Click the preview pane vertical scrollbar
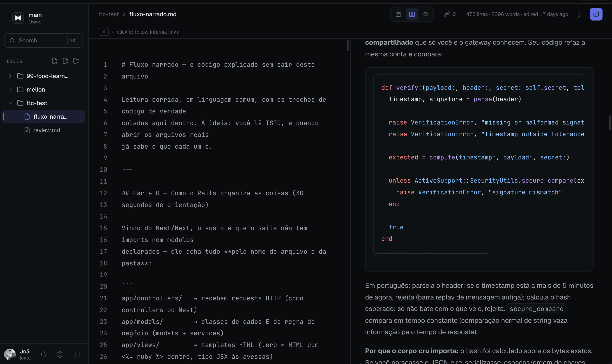This screenshot has height=364, width=612. (x=610, y=123)
